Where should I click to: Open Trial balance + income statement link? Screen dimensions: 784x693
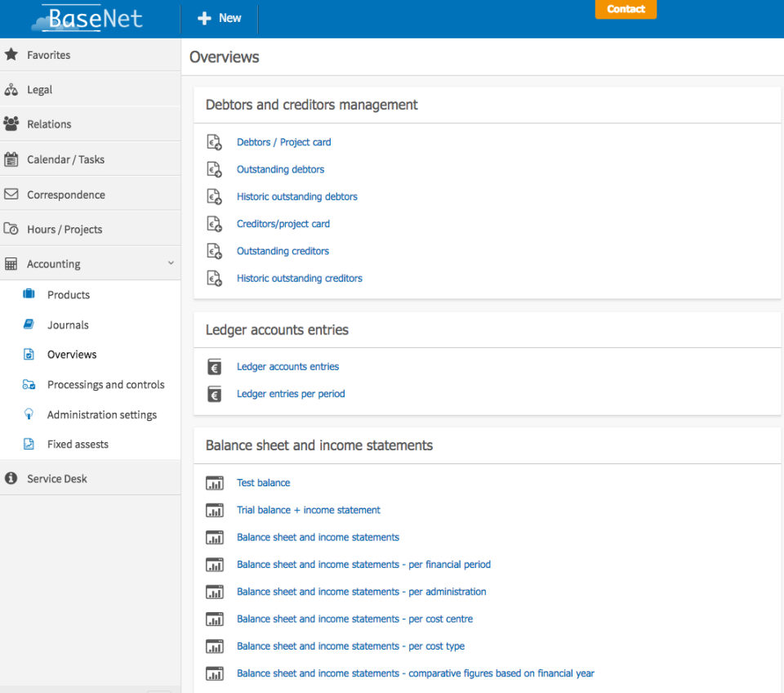(308, 510)
